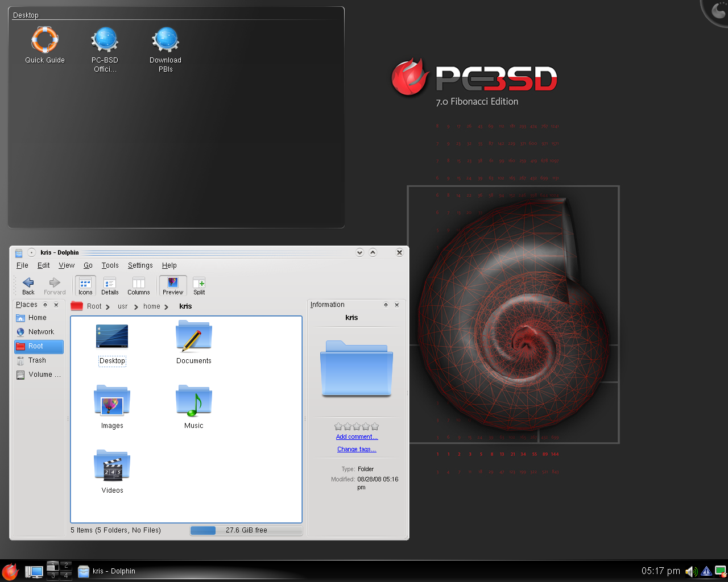Undock the Information panel
The height and width of the screenshot is (582, 728).
click(x=386, y=305)
